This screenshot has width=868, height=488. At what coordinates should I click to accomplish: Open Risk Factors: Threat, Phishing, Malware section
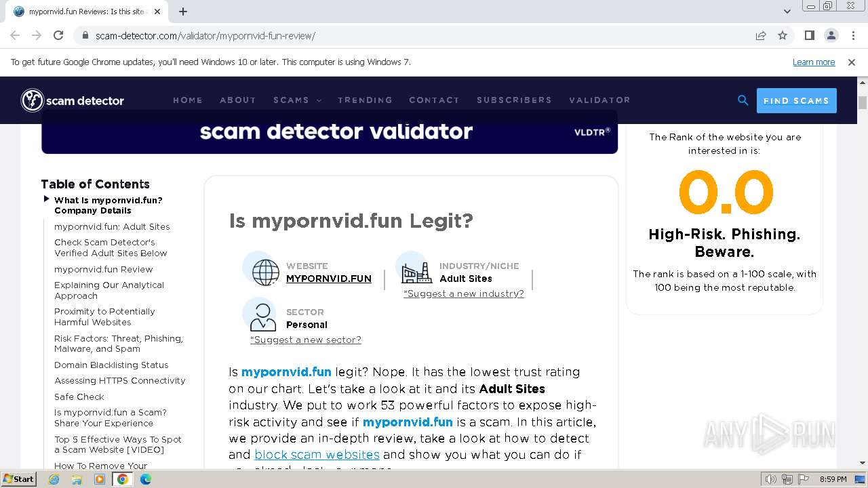[x=119, y=344]
